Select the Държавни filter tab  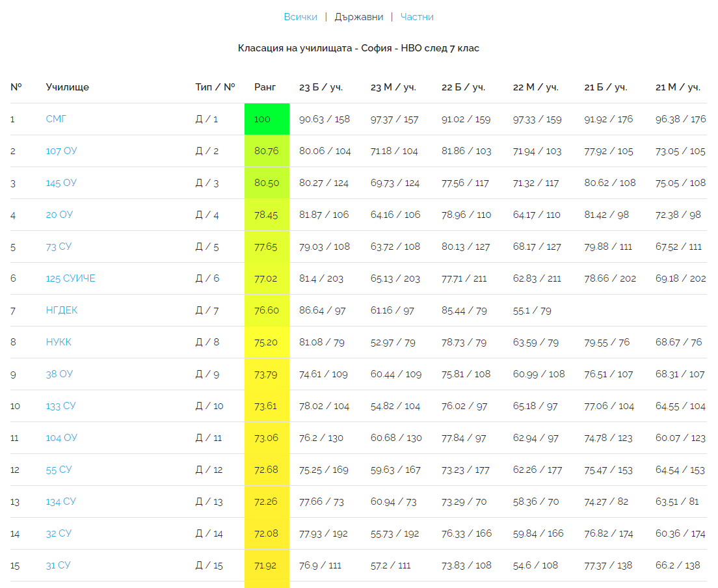(x=359, y=17)
